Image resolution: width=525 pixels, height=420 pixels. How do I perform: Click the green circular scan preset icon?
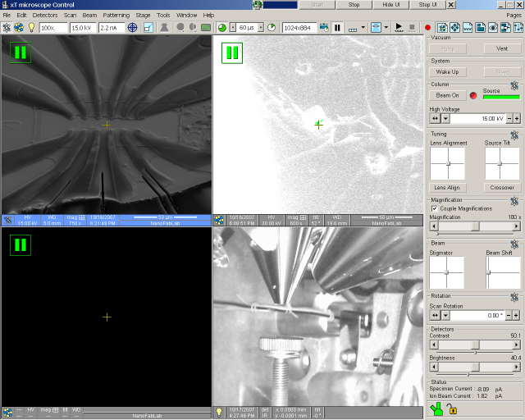pos(222,27)
